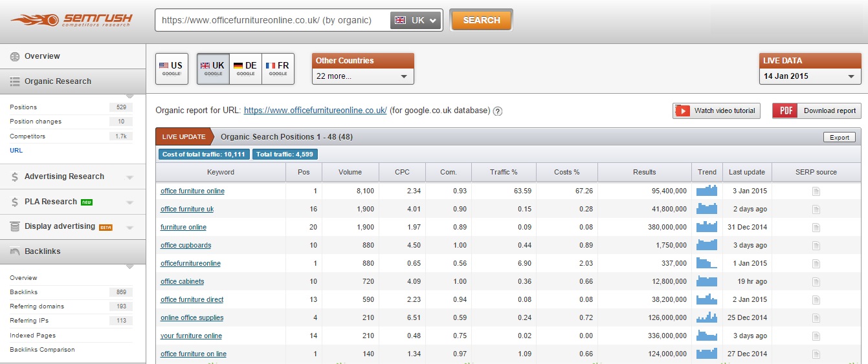This screenshot has width=868, height=364.
Task: Open SERP source for 'office furniture online'
Action: (x=816, y=191)
